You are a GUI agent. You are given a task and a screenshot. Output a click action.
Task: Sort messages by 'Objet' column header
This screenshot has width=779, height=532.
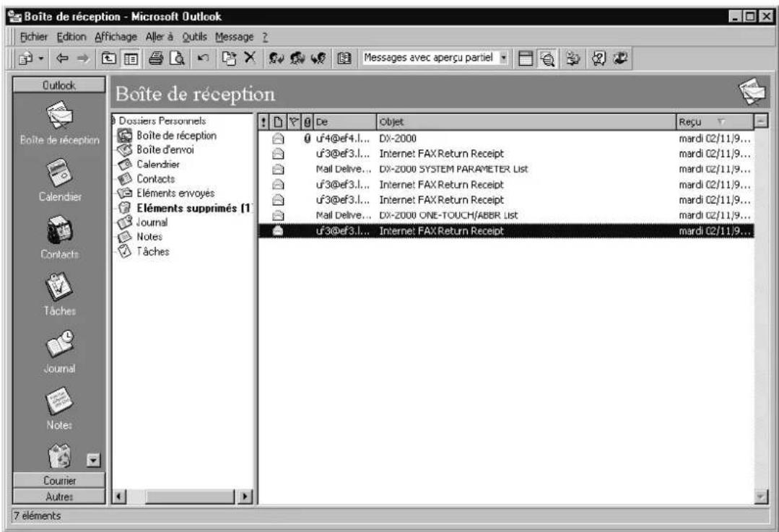526,122
